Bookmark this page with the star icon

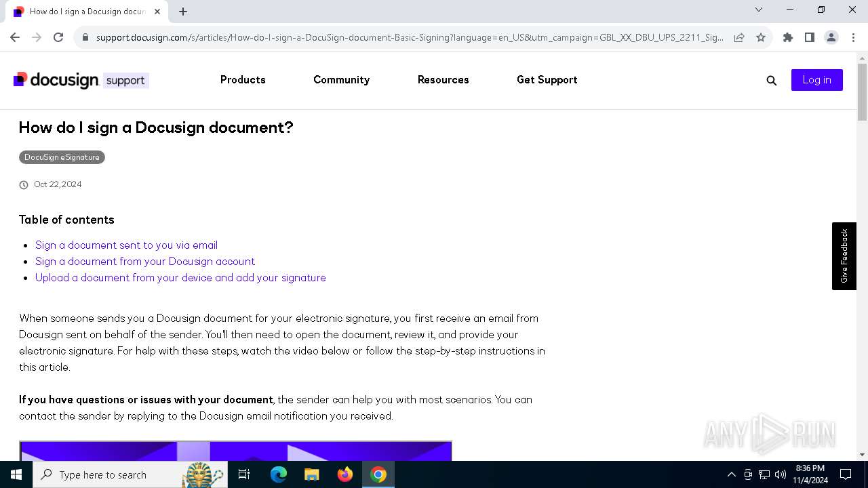coord(761,37)
